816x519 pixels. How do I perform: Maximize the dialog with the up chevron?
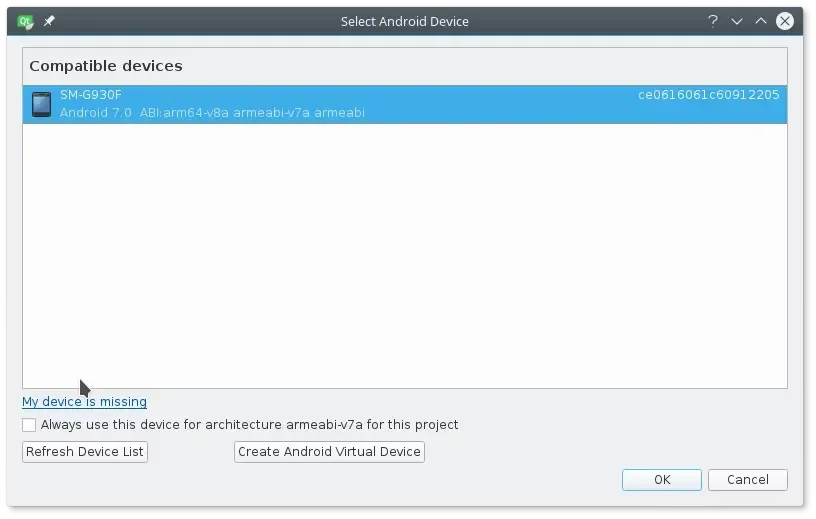click(760, 21)
